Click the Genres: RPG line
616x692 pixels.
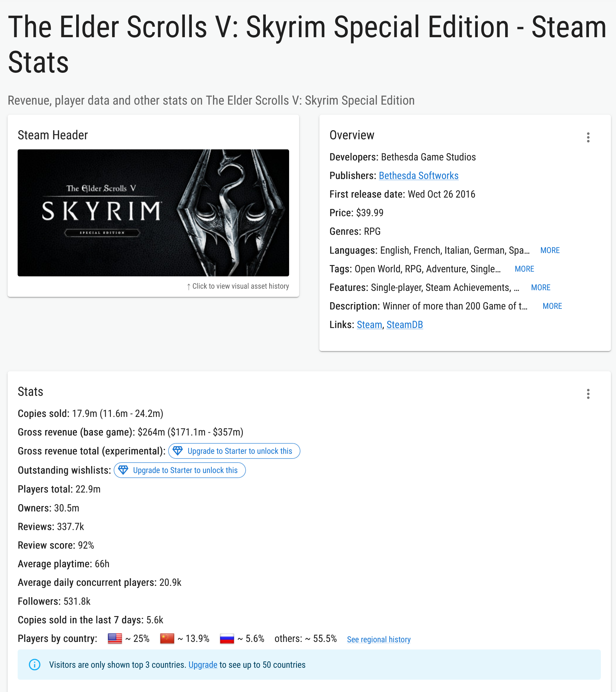355,232
